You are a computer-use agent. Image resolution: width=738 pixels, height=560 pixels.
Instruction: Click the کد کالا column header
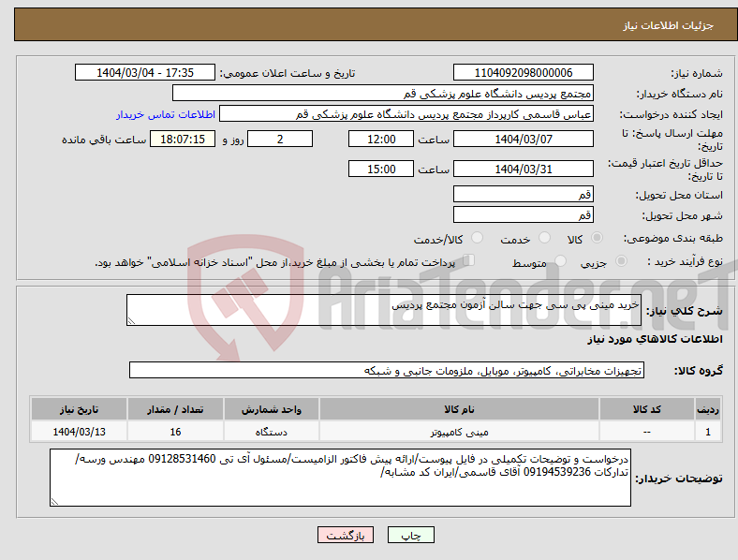click(647, 409)
